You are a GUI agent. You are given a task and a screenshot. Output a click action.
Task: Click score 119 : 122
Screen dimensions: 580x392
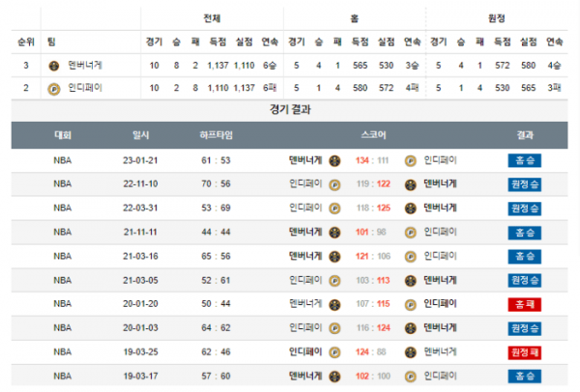tap(373, 184)
